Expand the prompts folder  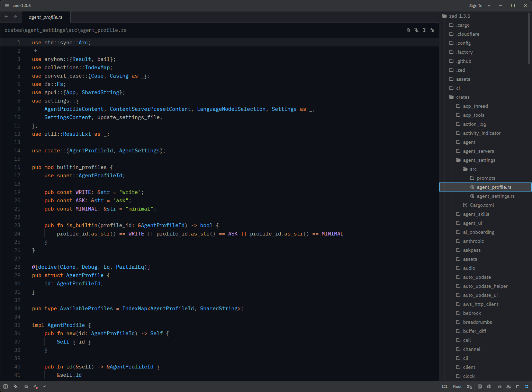click(x=485, y=178)
